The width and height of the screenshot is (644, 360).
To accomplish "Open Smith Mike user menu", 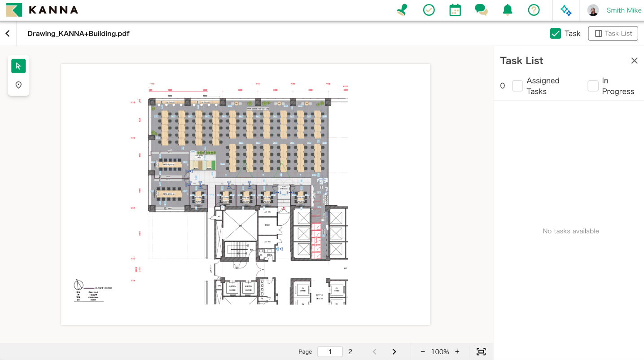I will pos(624,10).
